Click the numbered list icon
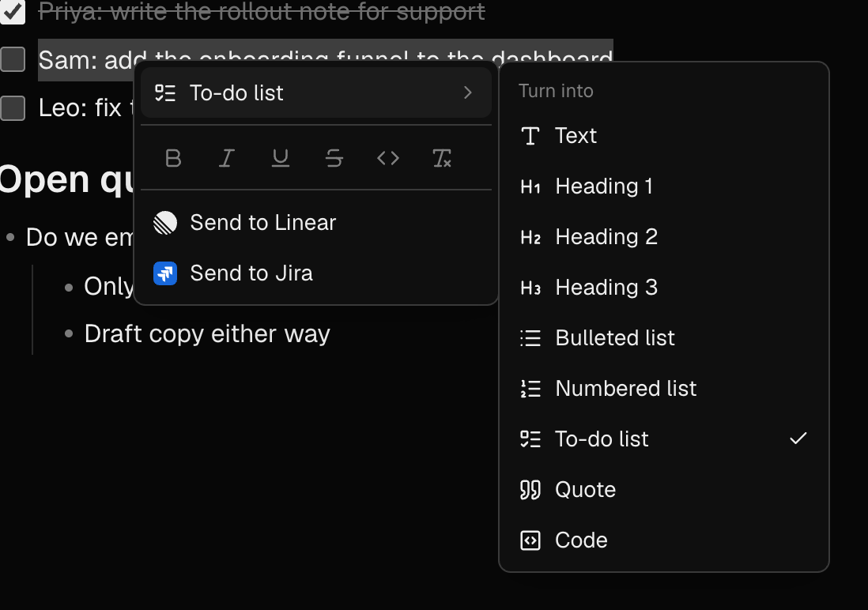This screenshot has width=868, height=610. pyautogui.click(x=530, y=389)
